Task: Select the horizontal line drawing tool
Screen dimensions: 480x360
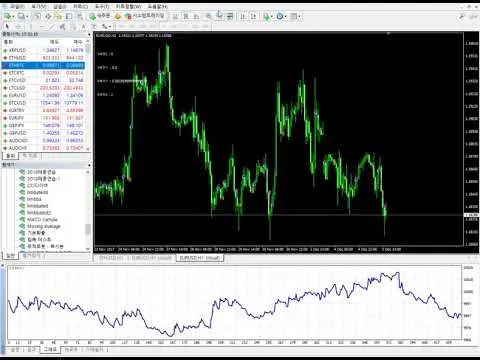Action: (x=42, y=26)
